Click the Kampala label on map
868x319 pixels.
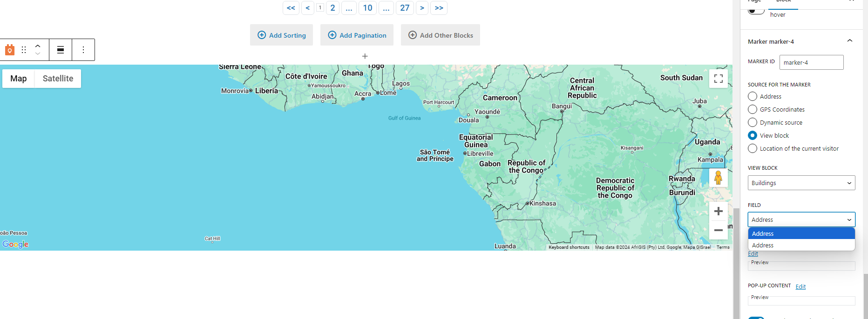[x=710, y=159]
